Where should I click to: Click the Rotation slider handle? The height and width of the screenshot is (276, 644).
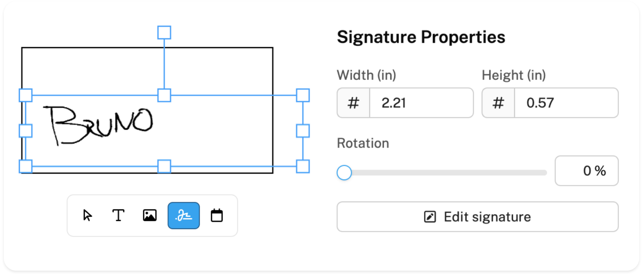click(344, 172)
